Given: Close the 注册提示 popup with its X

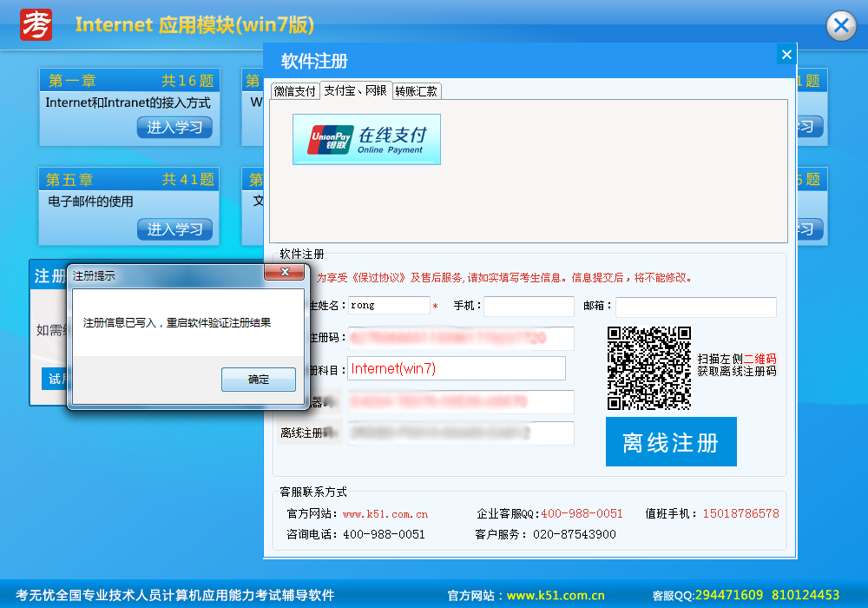Looking at the screenshot, I should (x=286, y=273).
